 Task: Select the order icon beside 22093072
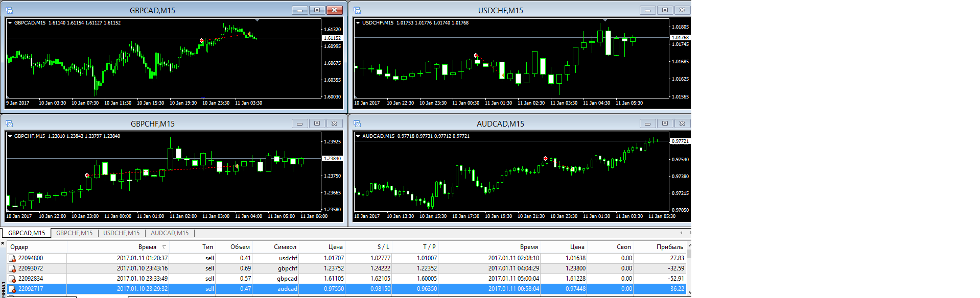[12, 268]
